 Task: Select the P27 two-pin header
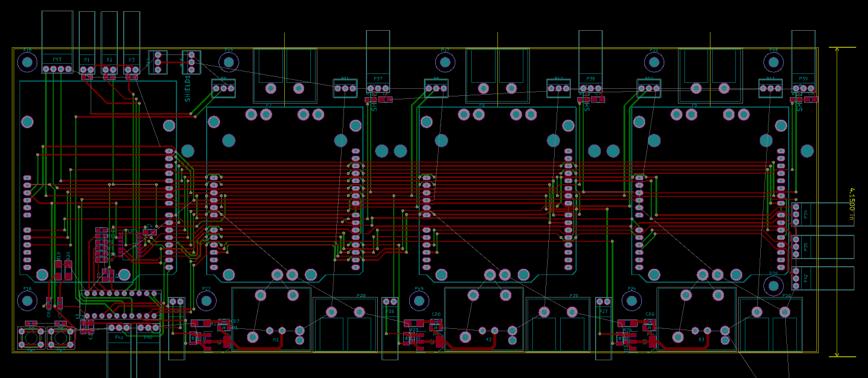pyautogui.click(x=603, y=328)
